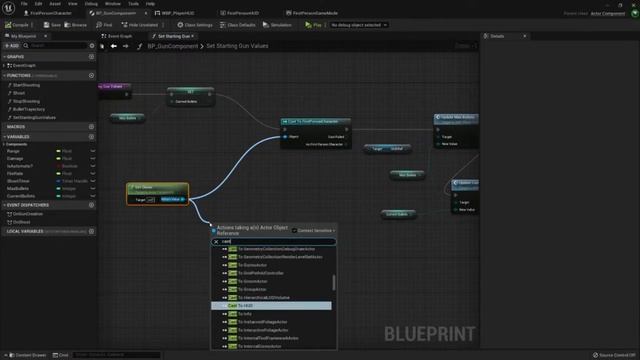This screenshot has height=360, width=640.
Task: Select the StopShooting function
Action: pyautogui.click(x=26, y=101)
